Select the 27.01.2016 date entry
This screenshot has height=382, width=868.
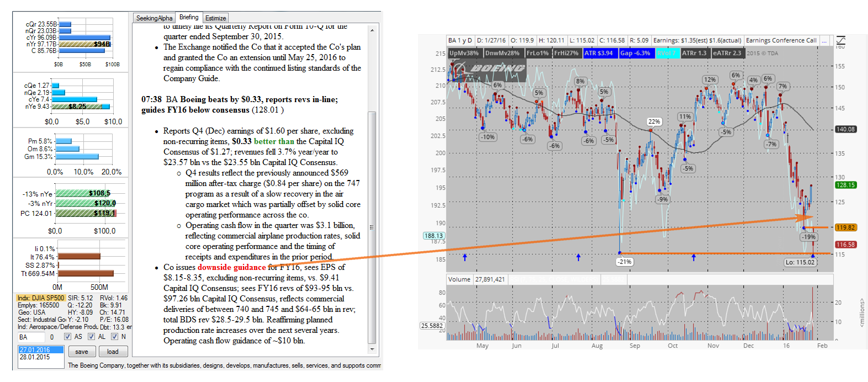[40, 350]
